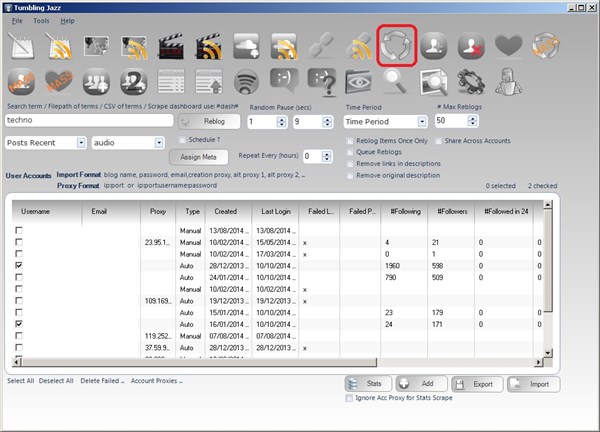Screen dimensions: 600x432
Task: Click the Add account button
Action: pyautogui.click(x=421, y=383)
